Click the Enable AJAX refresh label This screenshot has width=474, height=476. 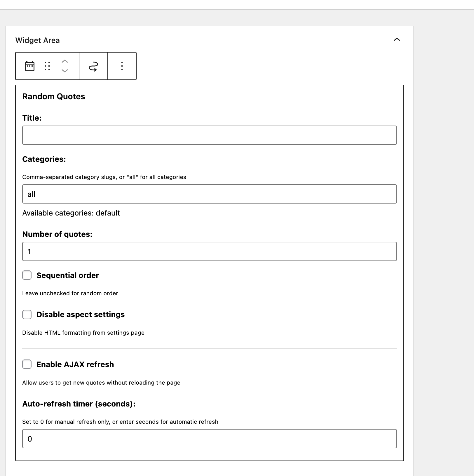tap(75, 364)
